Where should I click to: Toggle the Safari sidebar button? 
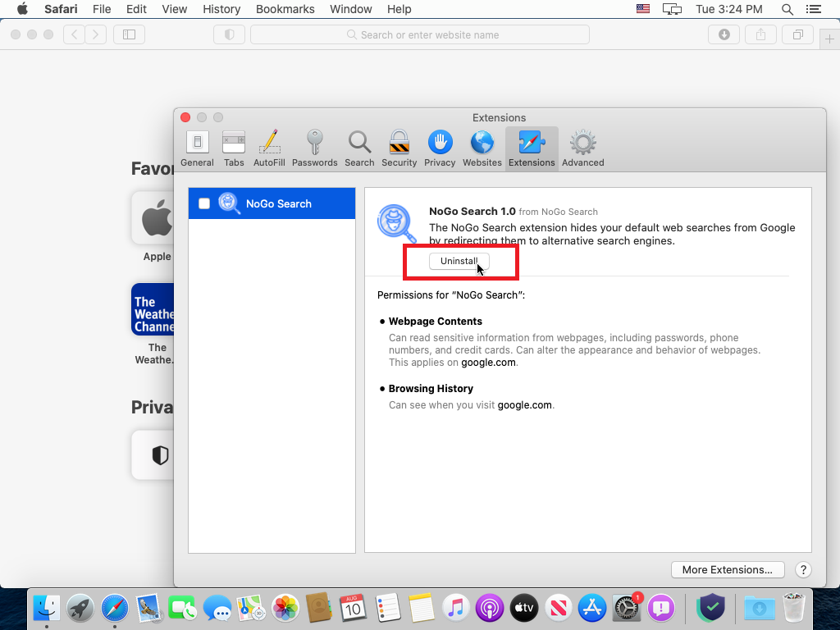(129, 34)
